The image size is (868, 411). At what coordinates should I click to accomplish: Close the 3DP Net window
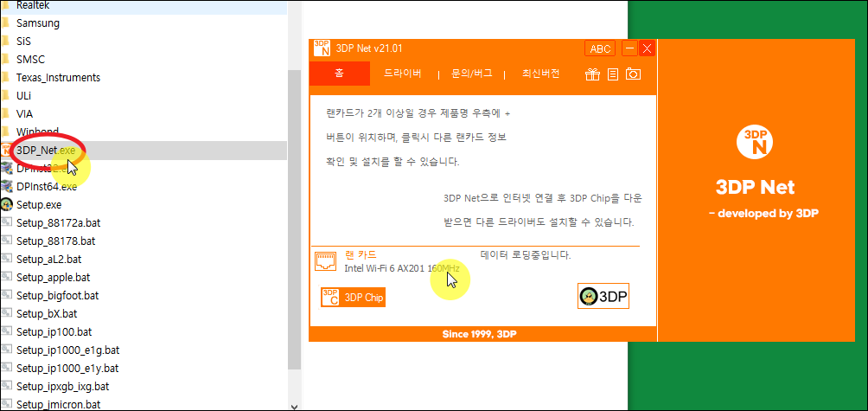point(648,48)
